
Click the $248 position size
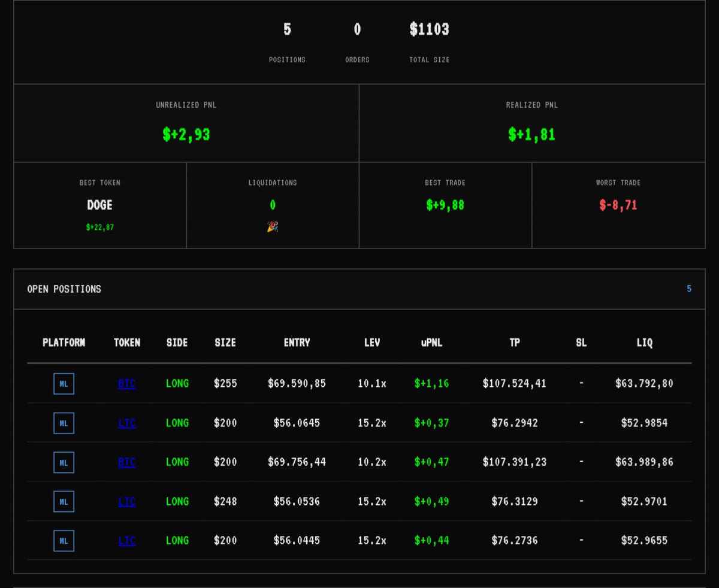click(x=225, y=502)
